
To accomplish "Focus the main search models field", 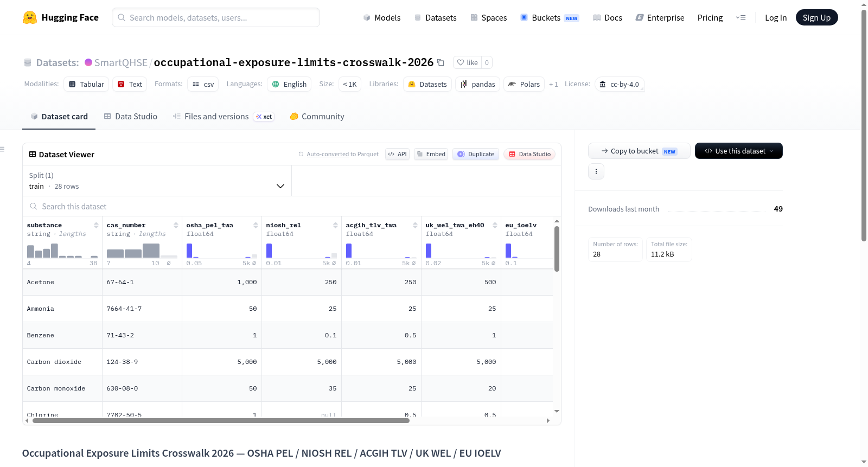I will click(x=216, y=17).
